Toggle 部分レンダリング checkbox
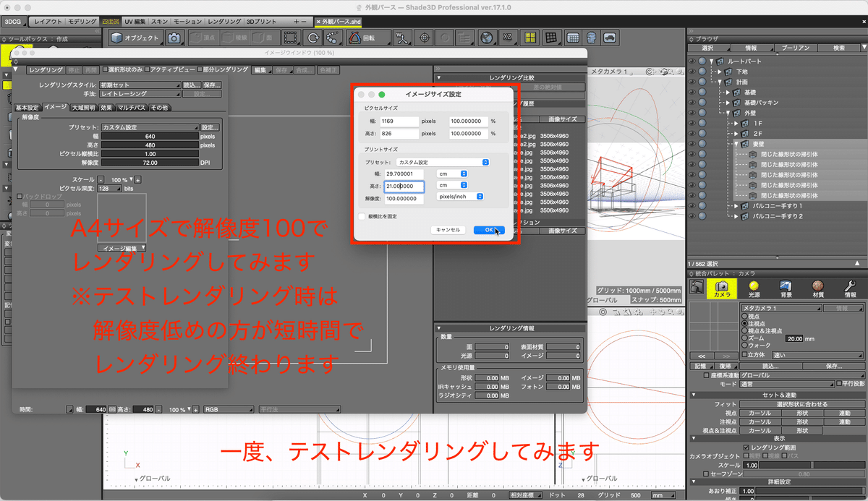 click(x=199, y=69)
